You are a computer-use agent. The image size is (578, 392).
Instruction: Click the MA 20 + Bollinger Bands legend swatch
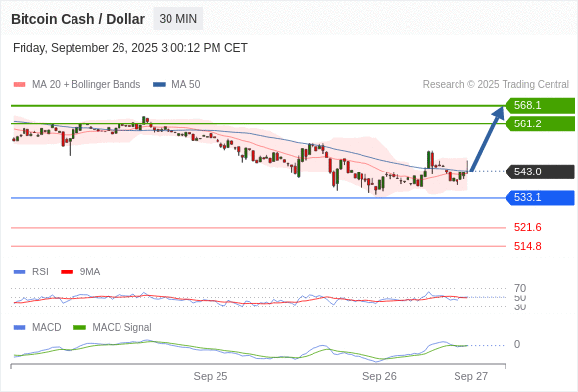20,85
